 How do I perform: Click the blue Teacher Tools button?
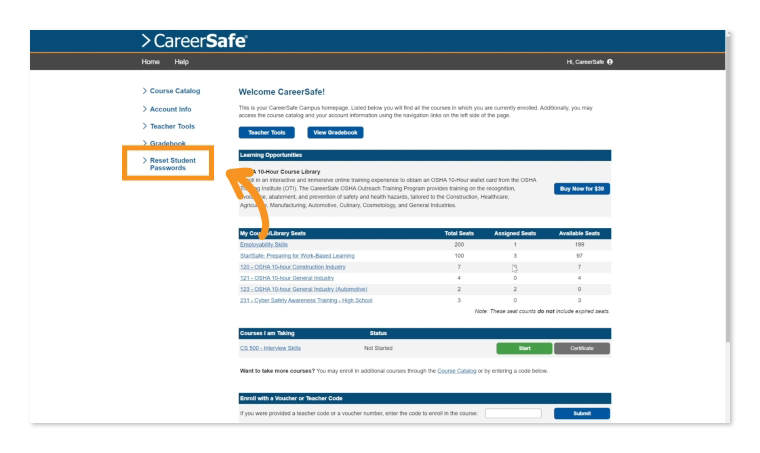tap(267, 133)
